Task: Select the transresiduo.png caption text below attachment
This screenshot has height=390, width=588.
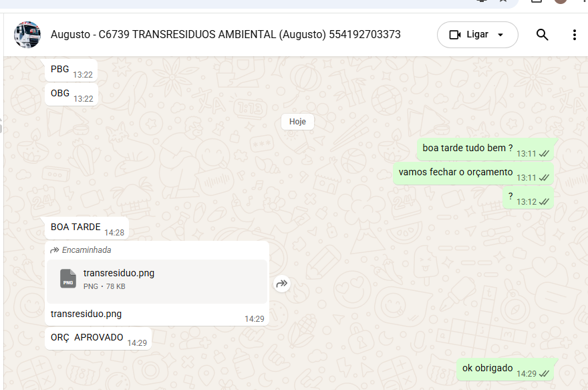Action: 86,314
